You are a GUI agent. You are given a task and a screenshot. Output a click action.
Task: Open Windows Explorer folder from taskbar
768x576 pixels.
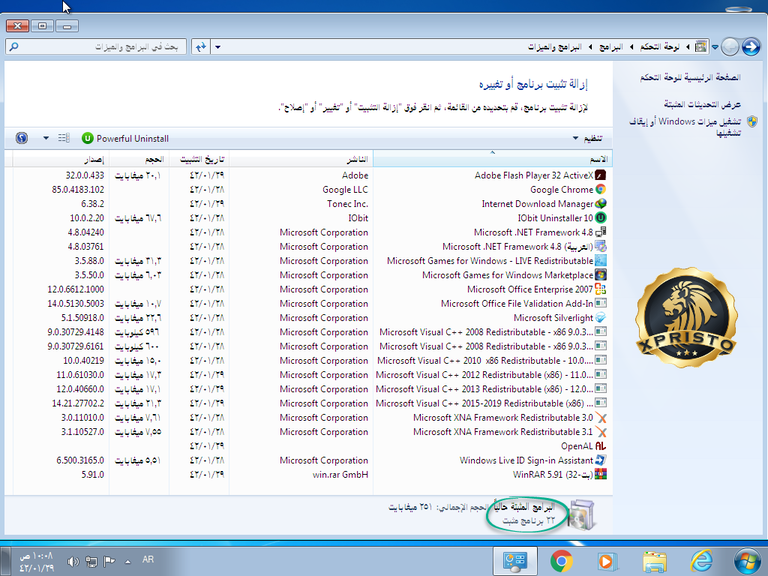click(x=655, y=561)
